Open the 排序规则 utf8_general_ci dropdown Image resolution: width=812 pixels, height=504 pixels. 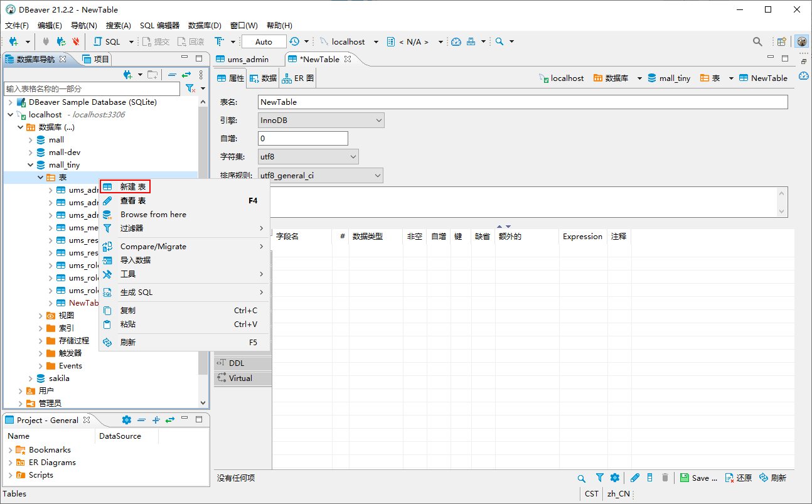[320, 176]
